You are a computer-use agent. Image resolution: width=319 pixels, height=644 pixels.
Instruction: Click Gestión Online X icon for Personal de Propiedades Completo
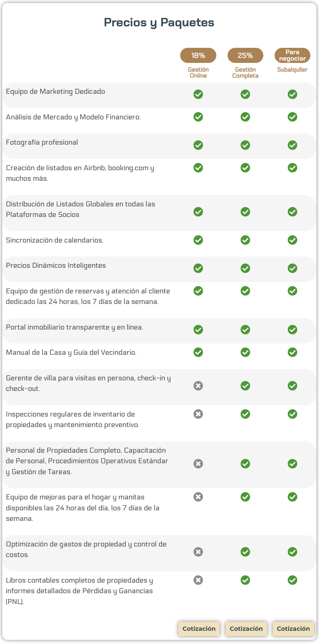[198, 464]
